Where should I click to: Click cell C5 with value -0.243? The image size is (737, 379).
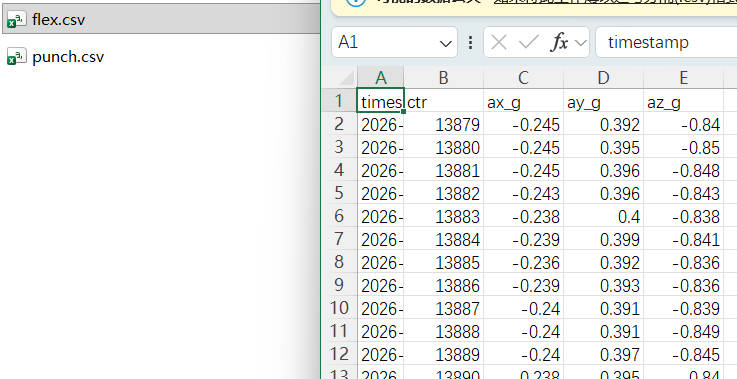click(523, 193)
